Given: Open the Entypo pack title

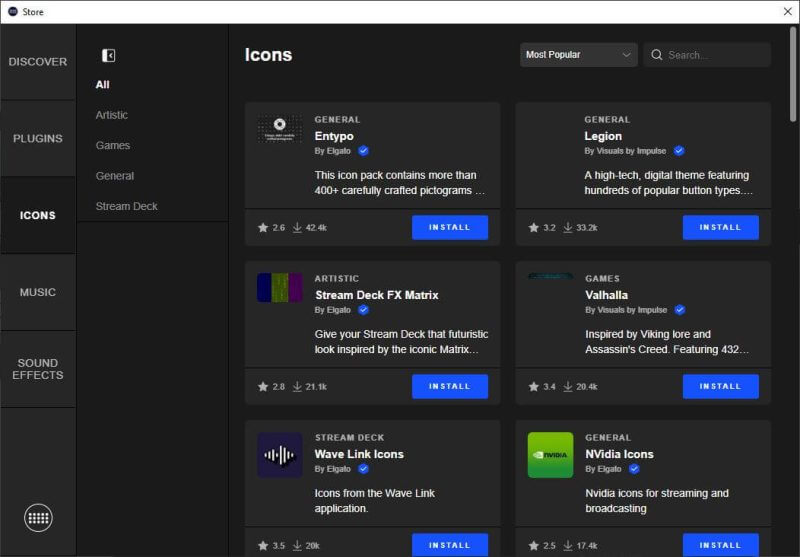Looking at the screenshot, I should (x=334, y=136).
